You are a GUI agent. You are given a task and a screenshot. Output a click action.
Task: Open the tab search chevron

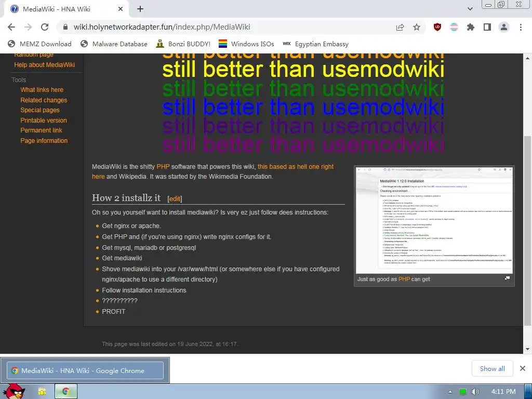pyautogui.click(x=470, y=9)
